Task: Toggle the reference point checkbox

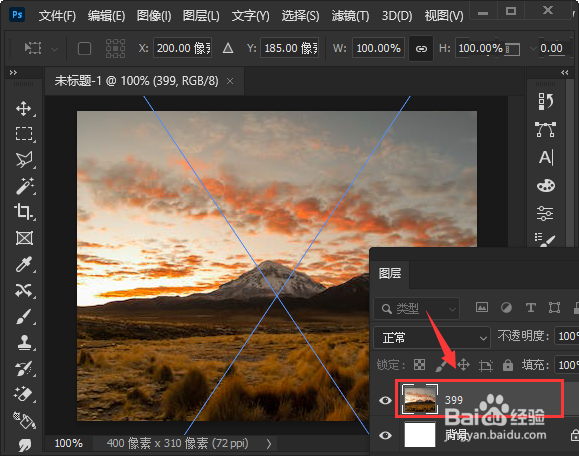Action: [x=85, y=48]
